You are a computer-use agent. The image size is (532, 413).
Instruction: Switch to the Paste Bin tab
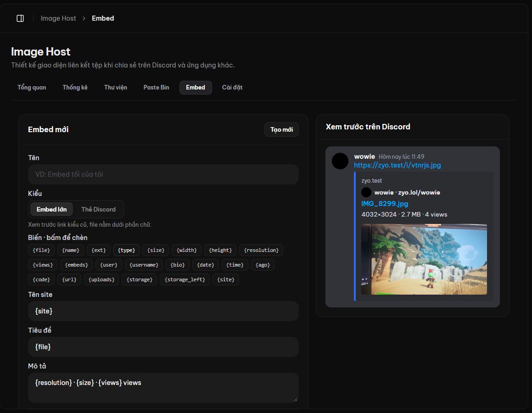(157, 88)
